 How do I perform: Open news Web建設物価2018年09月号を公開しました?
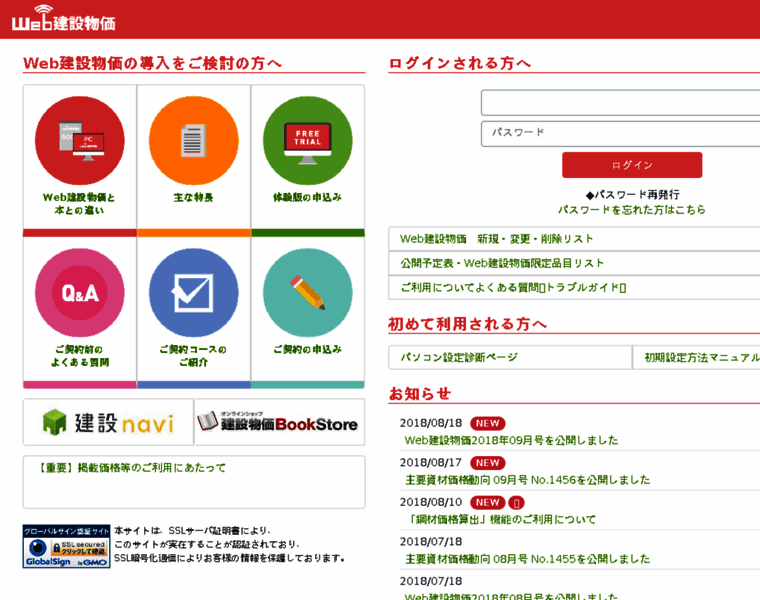[511, 440]
